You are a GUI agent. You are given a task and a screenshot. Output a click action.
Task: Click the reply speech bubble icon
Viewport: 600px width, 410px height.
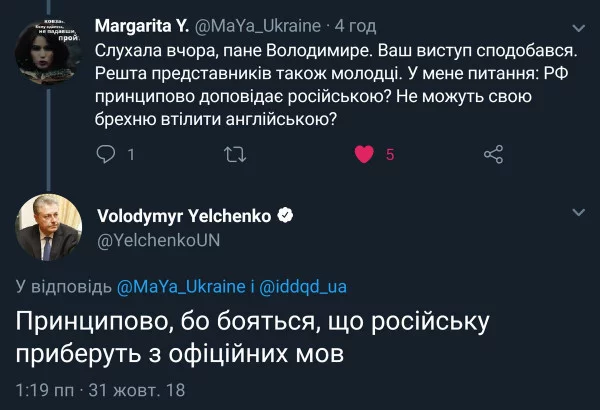pyautogui.click(x=108, y=153)
